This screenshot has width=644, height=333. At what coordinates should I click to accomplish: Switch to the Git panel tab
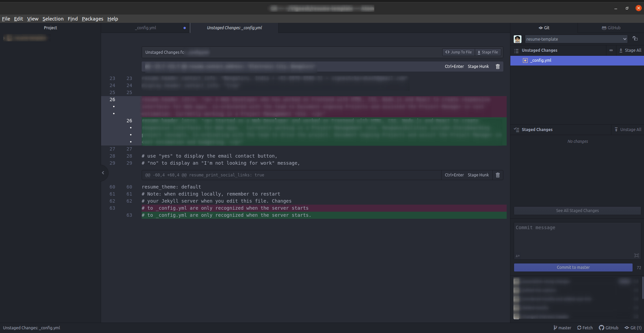tap(544, 28)
